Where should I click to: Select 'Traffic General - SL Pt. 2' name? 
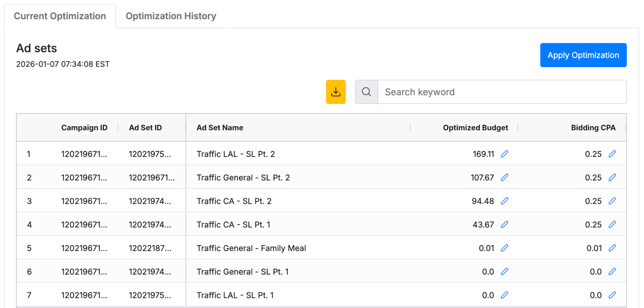243,178
